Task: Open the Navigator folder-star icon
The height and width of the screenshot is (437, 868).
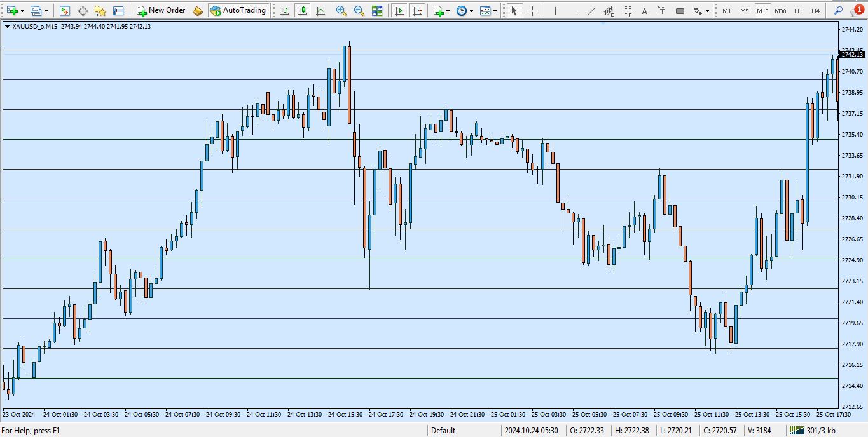Action: point(100,11)
